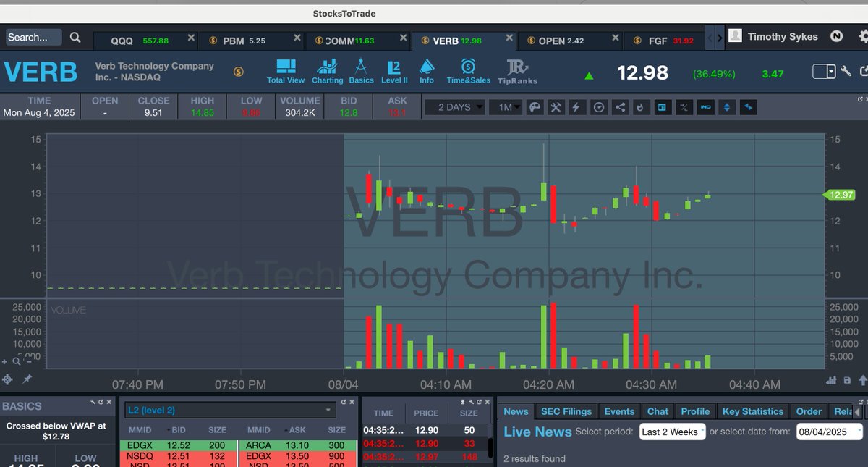Toggle the Total View layout

click(x=286, y=69)
